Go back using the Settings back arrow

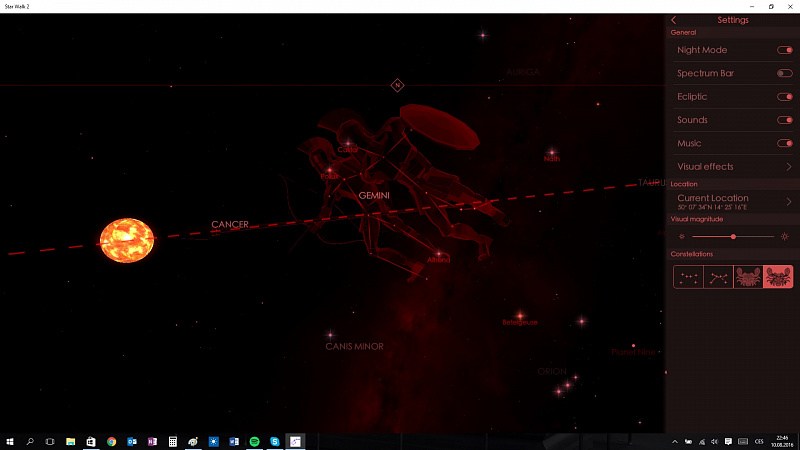(x=673, y=20)
